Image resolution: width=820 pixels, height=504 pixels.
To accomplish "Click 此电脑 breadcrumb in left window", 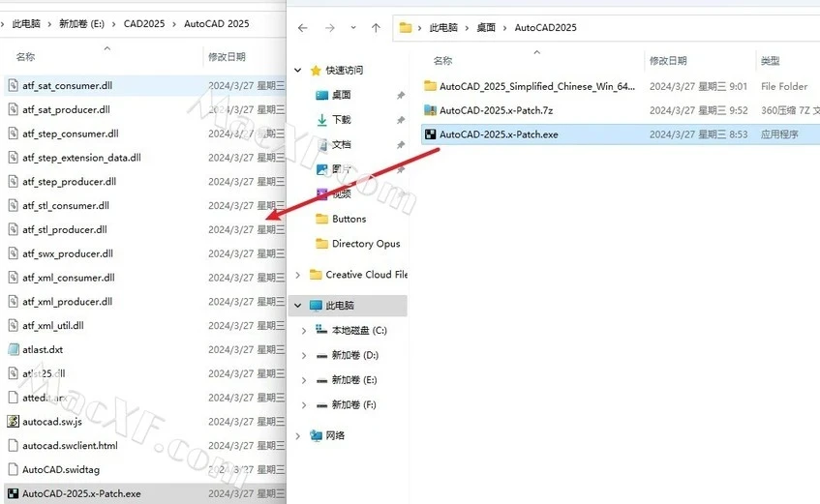I will (26, 23).
